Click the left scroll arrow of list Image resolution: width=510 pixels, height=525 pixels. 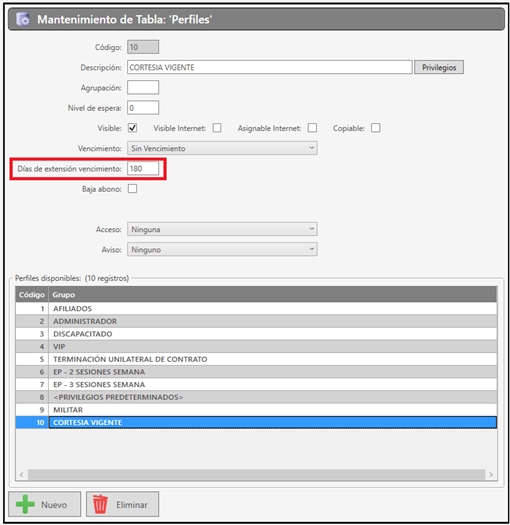click(x=22, y=474)
